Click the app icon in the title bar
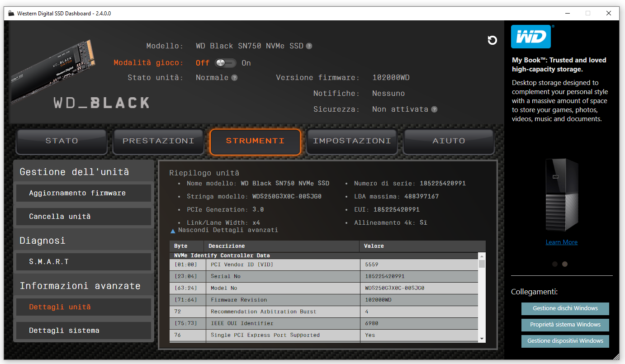 tap(11, 14)
